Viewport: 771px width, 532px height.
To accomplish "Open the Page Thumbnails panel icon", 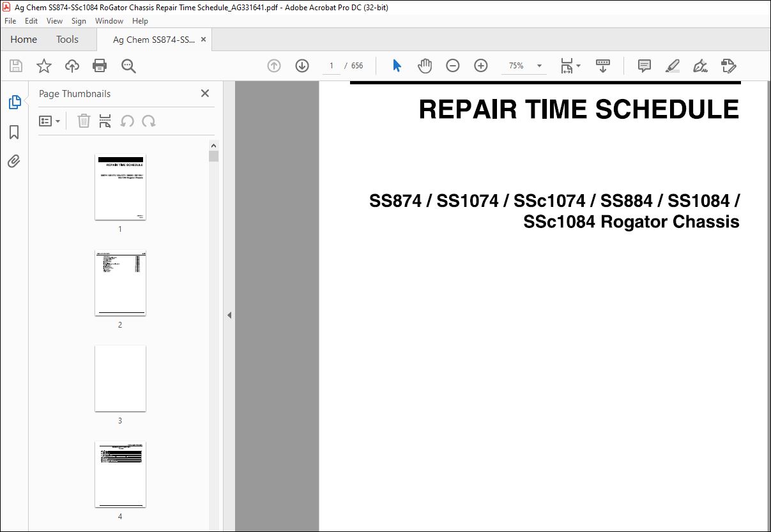I will [x=14, y=102].
